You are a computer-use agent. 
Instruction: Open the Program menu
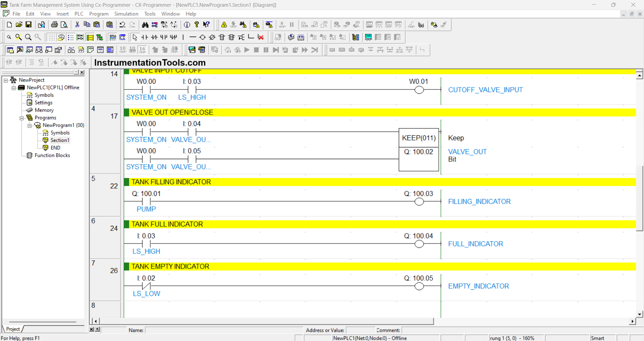[99, 14]
